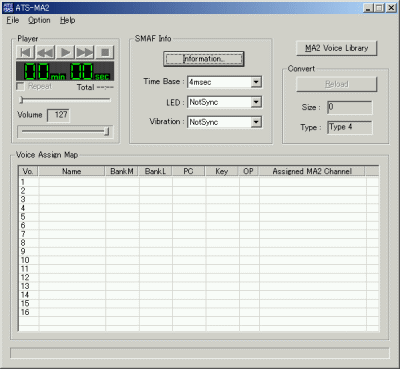Start playback with the Play button
Viewport: 400px width, 369px height.
pos(65,52)
